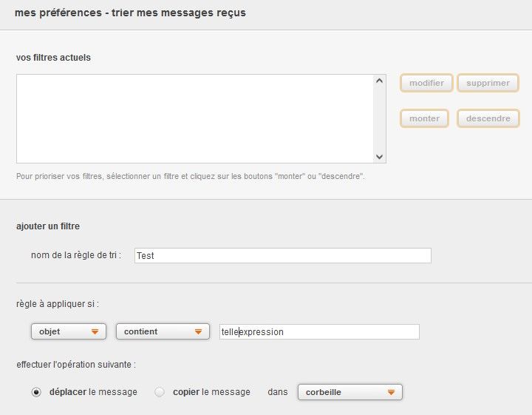Expand the contient condition dropdown
The width and height of the screenshot is (532, 415).
(163, 332)
